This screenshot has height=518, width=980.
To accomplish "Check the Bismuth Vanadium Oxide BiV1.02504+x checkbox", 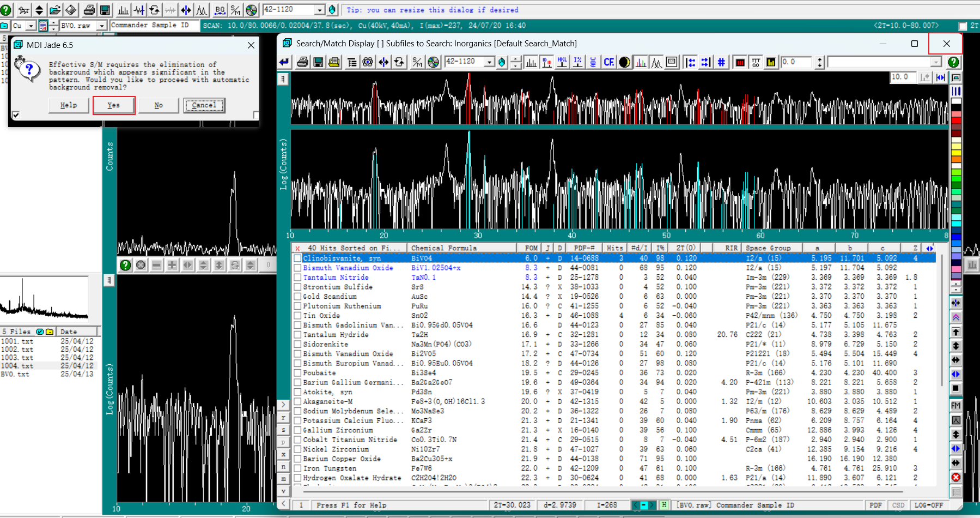I will click(297, 268).
